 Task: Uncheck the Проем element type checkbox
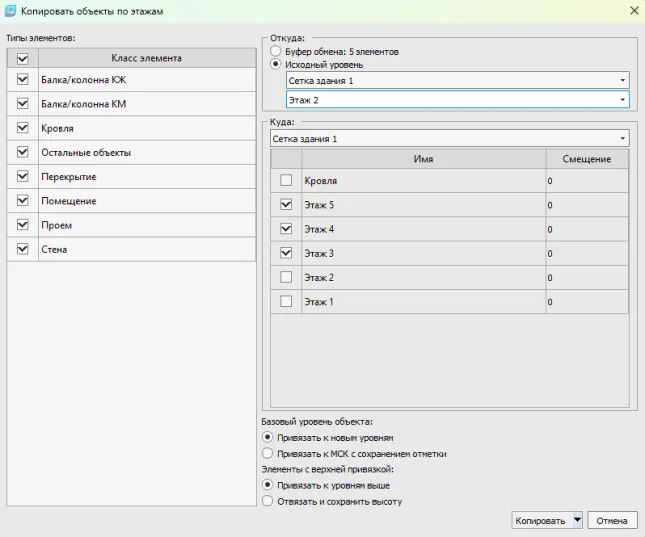pyautogui.click(x=23, y=225)
